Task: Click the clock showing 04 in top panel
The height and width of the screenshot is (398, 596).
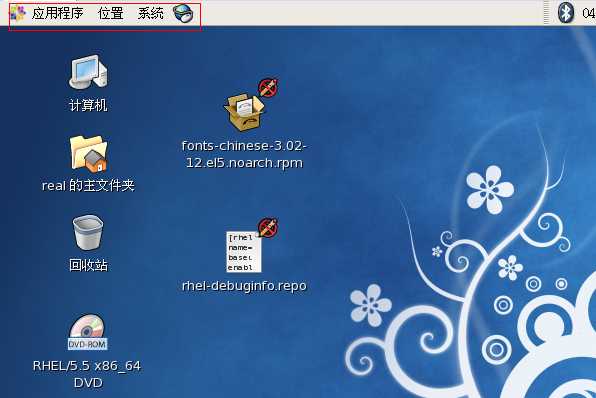Action: tap(589, 13)
